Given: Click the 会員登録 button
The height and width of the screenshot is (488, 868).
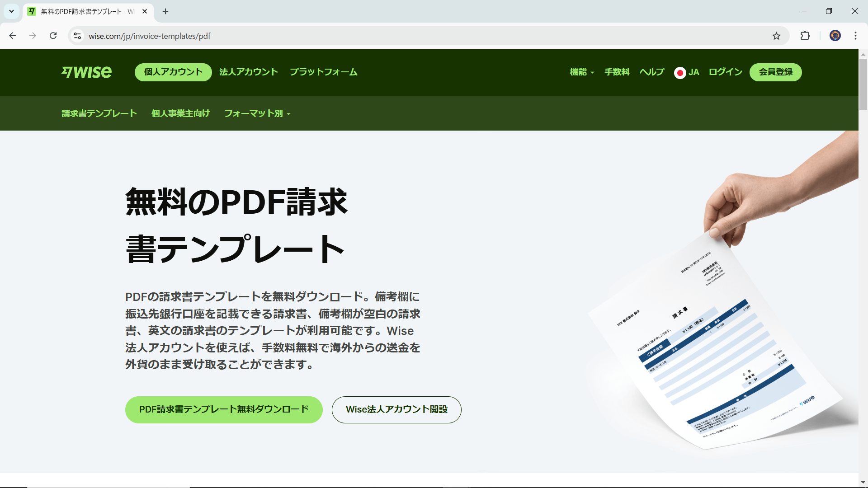Looking at the screenshot, I should click(776, 72).
